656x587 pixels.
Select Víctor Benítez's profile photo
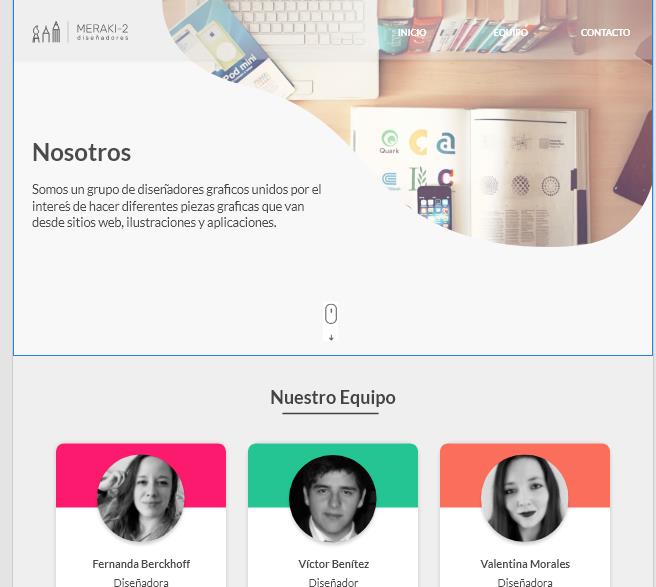[x=333, y=498]
